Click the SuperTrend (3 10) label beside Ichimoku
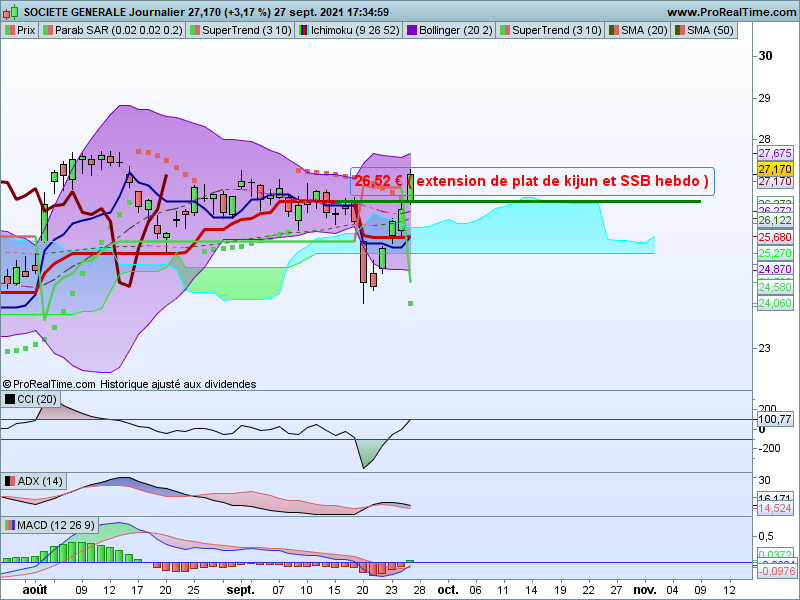800x600 pixels. pos(241,30)
